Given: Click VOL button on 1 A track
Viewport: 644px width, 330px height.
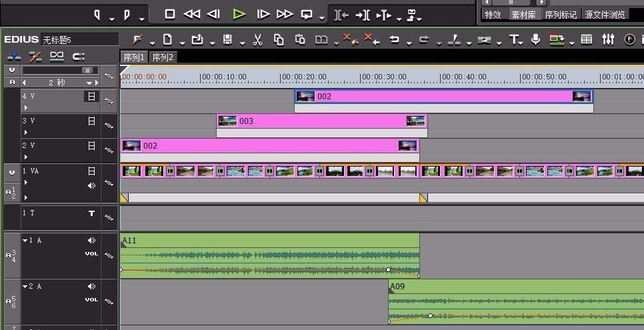Looking at the screenshot, I should click(x=91, y=254).
